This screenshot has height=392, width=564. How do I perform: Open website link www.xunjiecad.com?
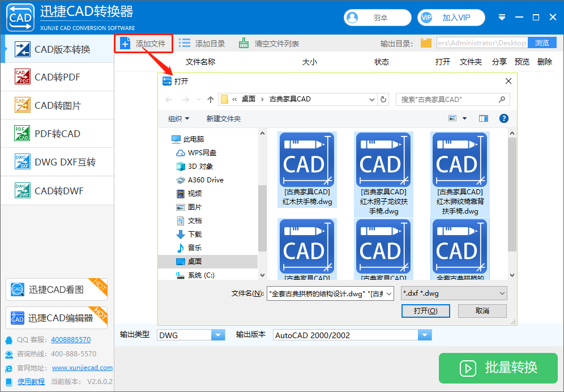(82, 368)
